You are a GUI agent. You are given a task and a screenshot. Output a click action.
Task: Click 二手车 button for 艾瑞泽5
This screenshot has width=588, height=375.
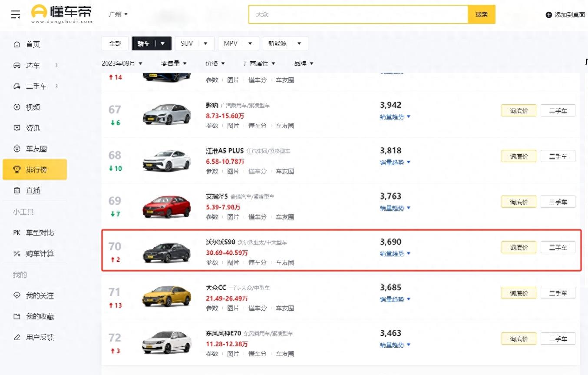pos(558,202)
